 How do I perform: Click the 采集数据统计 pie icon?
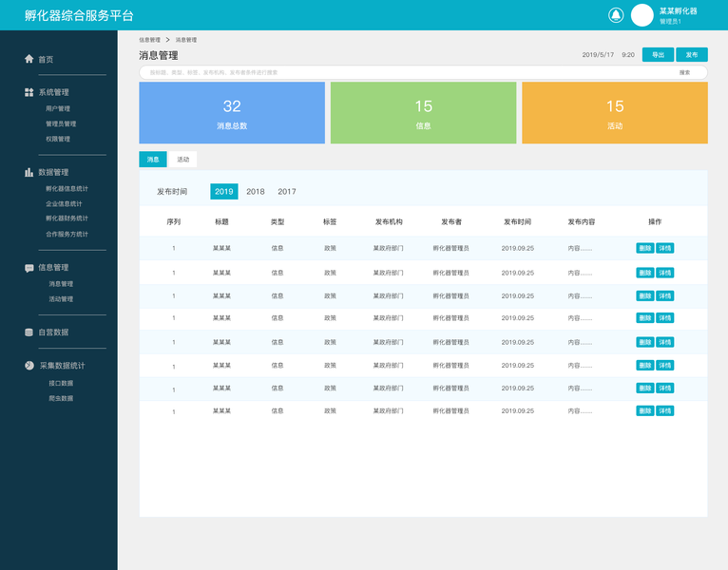[29, 366]
